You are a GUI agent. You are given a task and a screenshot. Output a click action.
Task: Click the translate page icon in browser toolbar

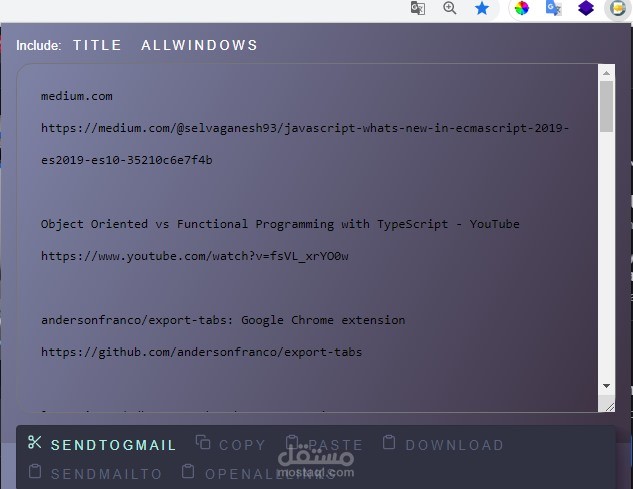pos(417,8)
